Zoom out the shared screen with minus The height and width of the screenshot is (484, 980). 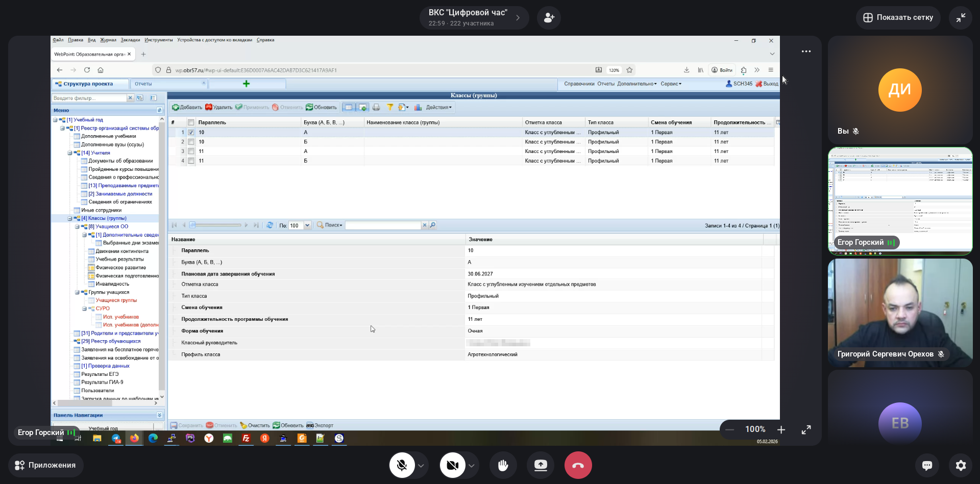tap(730, 430)
